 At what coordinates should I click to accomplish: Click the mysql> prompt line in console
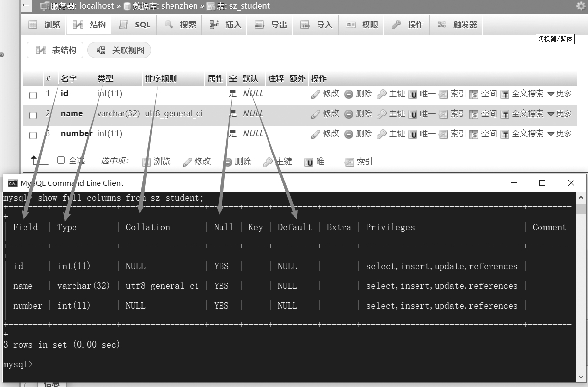tap(18, 364)
